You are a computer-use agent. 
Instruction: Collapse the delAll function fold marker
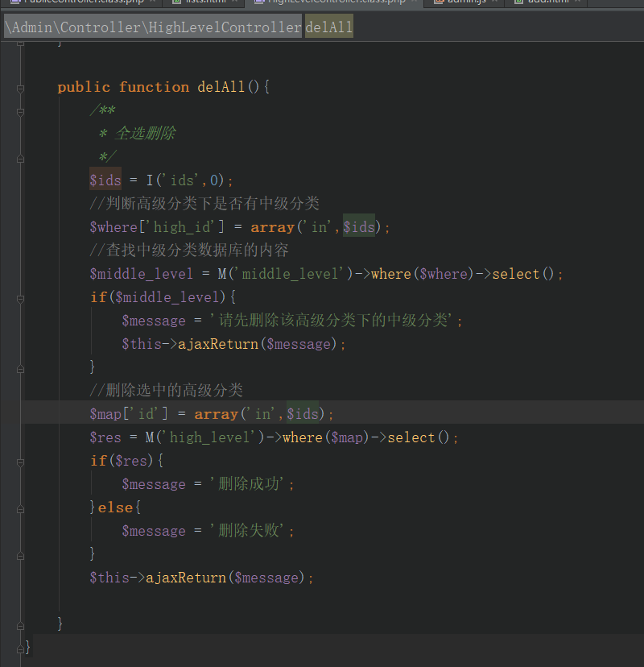click(x=20, y=89)
